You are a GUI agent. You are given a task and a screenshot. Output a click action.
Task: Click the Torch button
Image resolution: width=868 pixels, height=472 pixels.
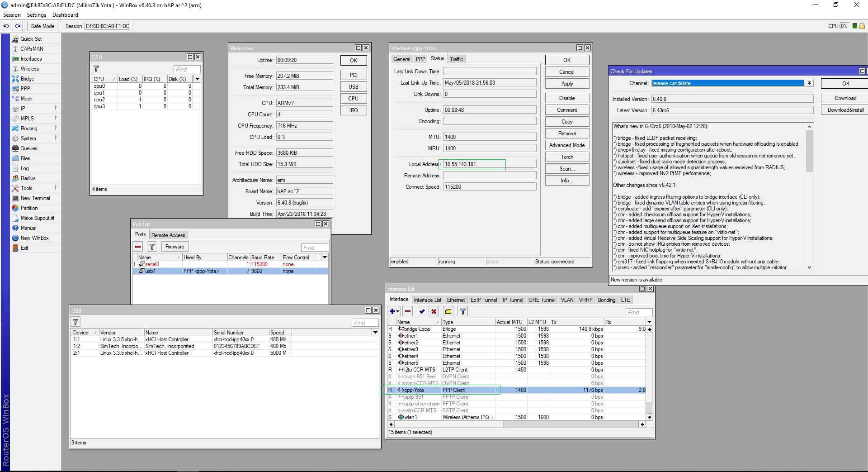click(x=567, y=157)
